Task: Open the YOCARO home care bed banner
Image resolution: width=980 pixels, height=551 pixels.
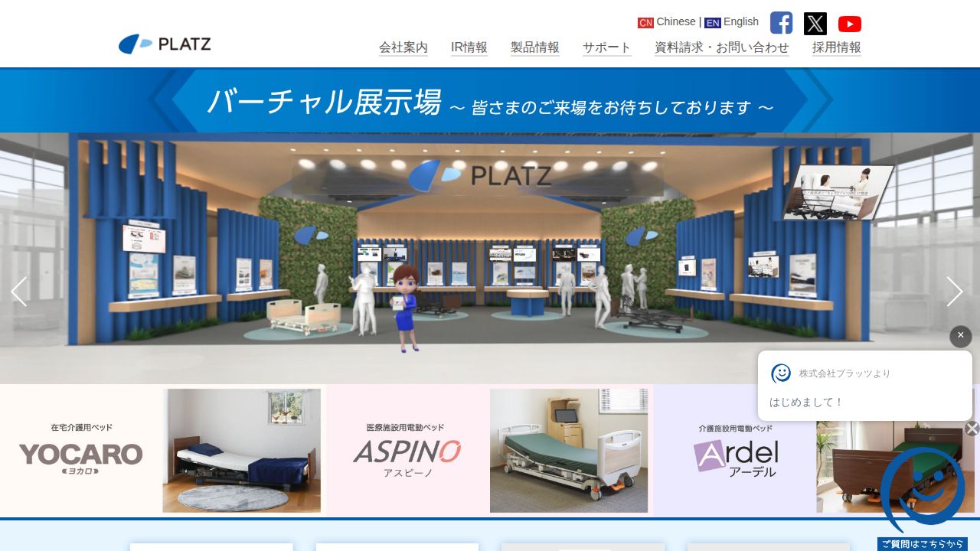Action: click(163, 451)
